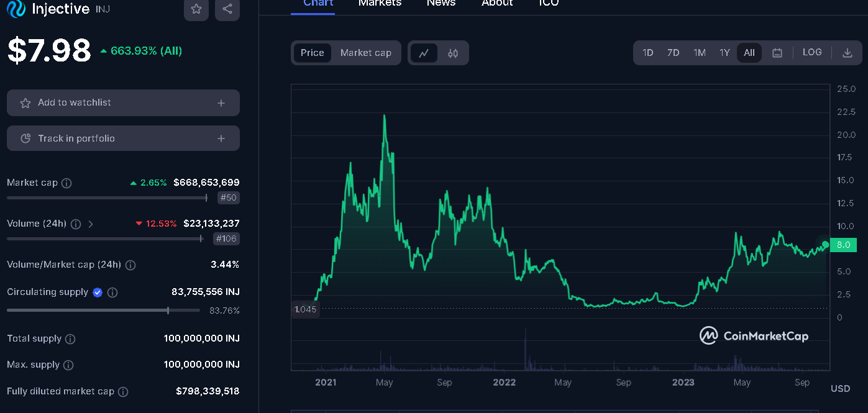Click the plus icon on Track in portfolio
Viewport: 868px width, 413px height.
point(221,138)
